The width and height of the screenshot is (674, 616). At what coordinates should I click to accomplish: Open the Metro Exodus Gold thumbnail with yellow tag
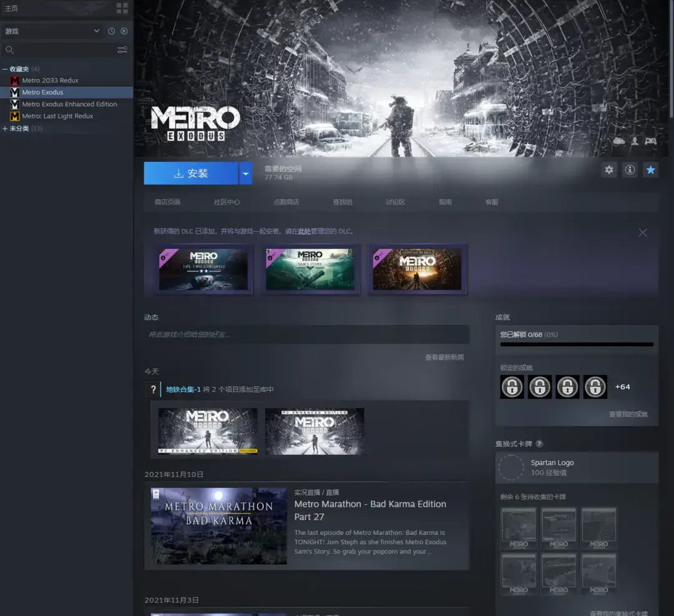208,431
